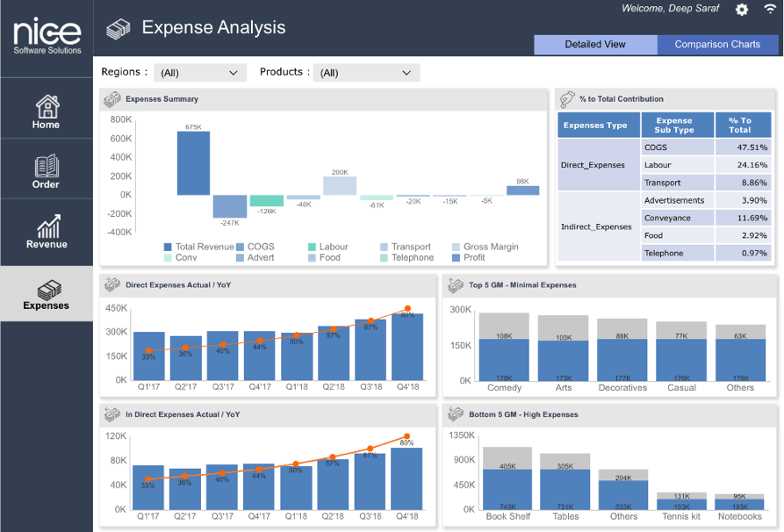Image resolution: width=784 pixels, height=532 pixels.
Task: Switch to the Comparison Charts tab
Action: click(x=716, y=45)
